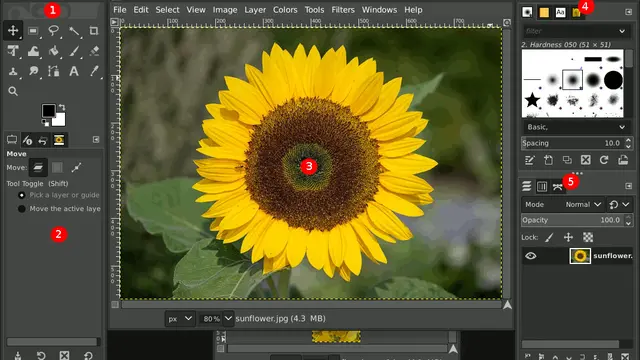Switch to the Paths tab in layers dock

tap(558, 187)
